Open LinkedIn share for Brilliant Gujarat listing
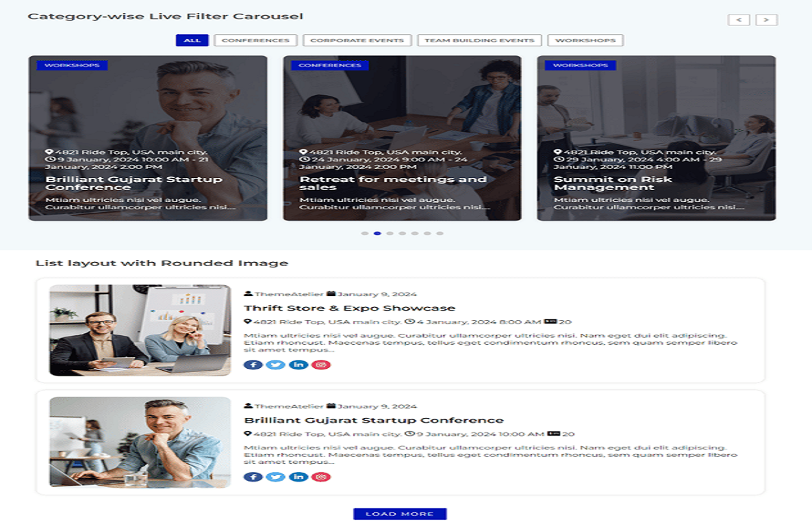Image resolution: width=812 pixels, height=524 pixels. point(299,477)
